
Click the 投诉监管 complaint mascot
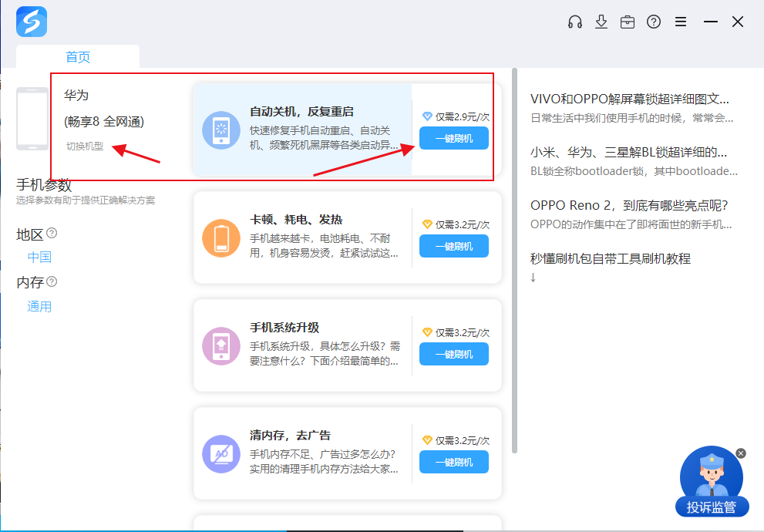pyautogui.click(x=712, y=481)
